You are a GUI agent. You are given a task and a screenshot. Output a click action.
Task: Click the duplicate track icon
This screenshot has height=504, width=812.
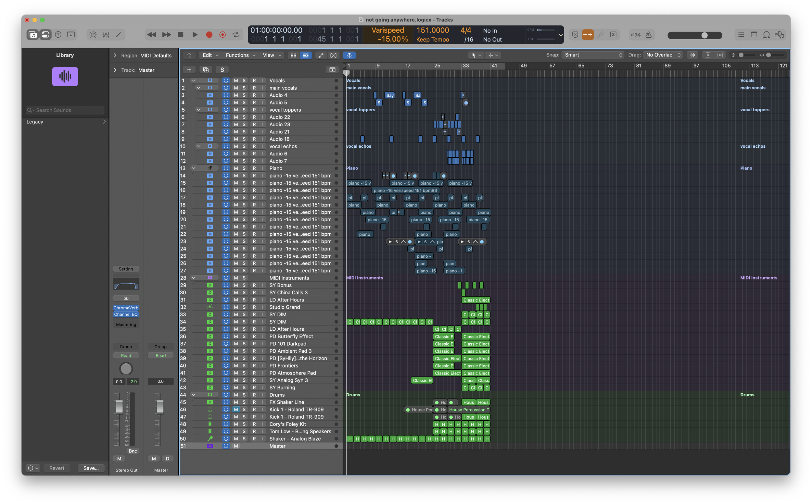[x=206, y=70]
